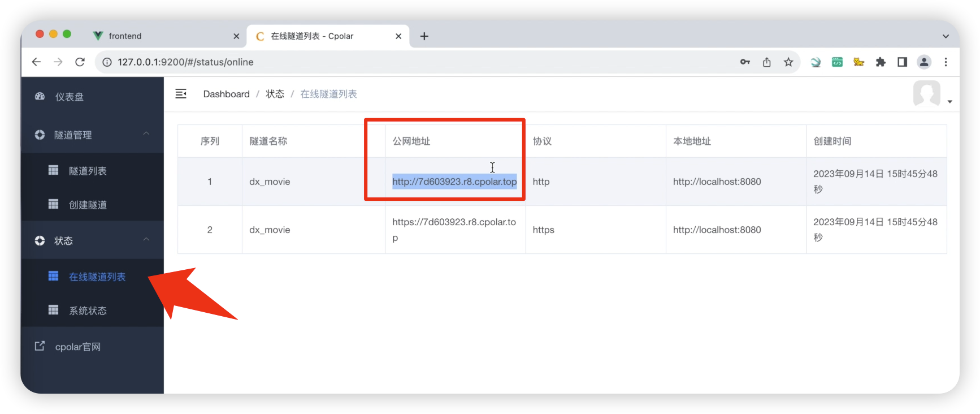
Task: Close the frontend tab
Action: tap(236, 36)
